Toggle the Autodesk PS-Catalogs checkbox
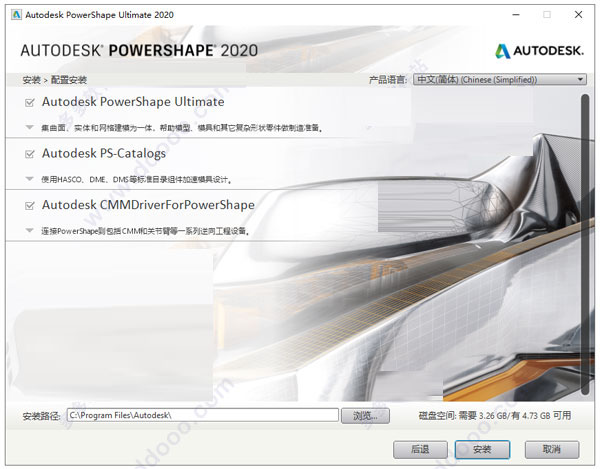Screen dimensions: 600x469 click(x=29, y=154)
